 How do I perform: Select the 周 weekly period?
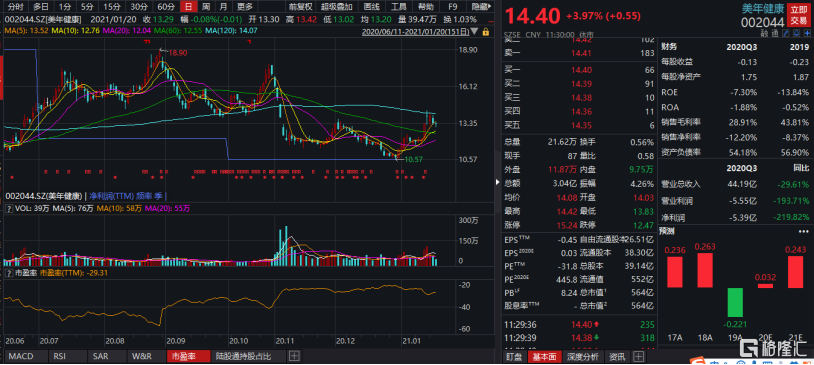pyautogui.click(x=206, y=6)
